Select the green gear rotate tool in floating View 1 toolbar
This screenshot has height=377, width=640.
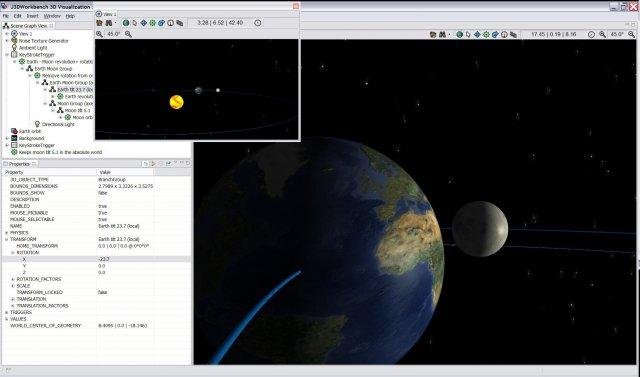point(153,23)
